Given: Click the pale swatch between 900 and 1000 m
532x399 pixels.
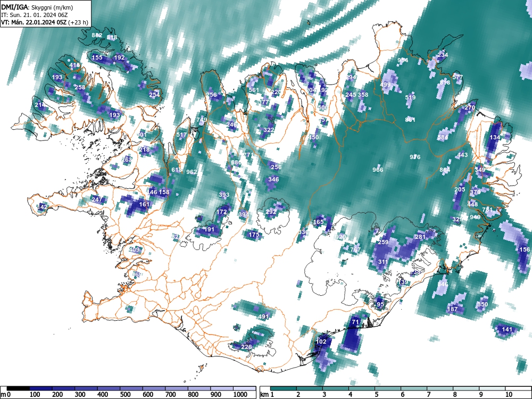Looking at the screenshot, I should [222, 388].
